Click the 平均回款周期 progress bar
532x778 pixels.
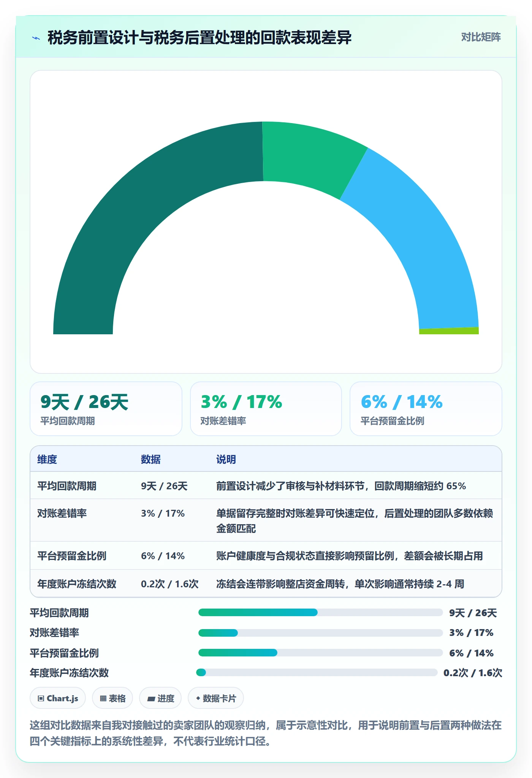321,612
